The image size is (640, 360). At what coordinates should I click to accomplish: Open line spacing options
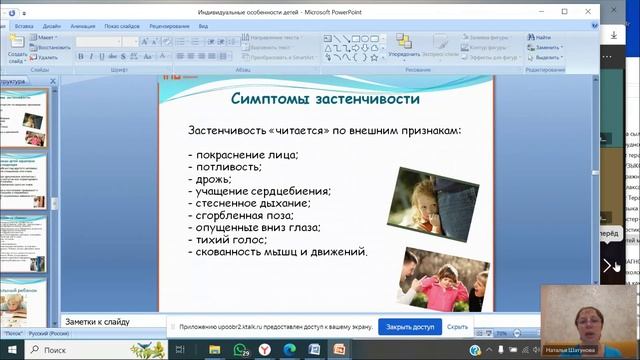233,42
